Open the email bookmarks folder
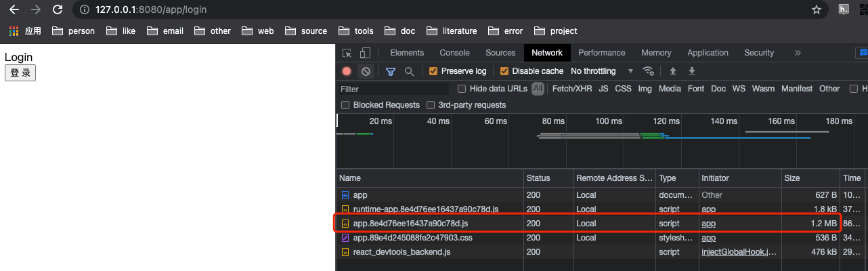Image resolution: width=868 pixels, height=271 pixels. (165, 30)
